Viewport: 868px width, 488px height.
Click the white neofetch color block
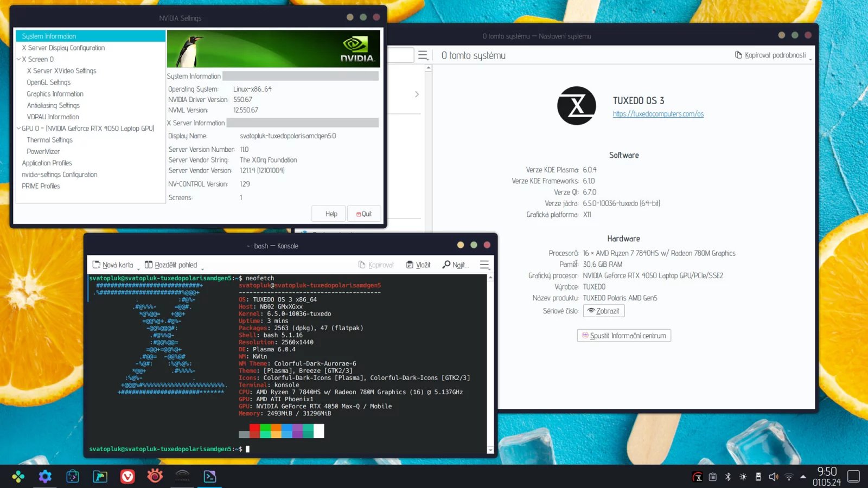319,431
